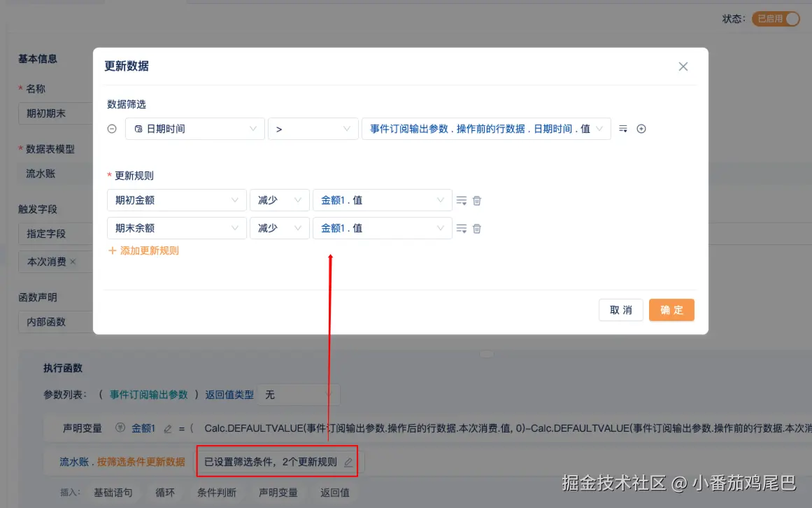The image size is (812, 508).
Task: Open the 期末余额 field dropdown
Action: point(176,228)
